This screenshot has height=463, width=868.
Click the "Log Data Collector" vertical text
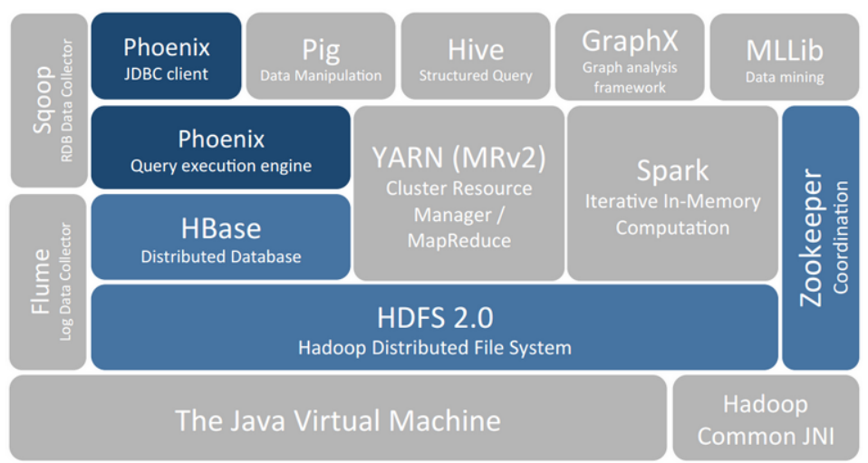click(65, 282)
